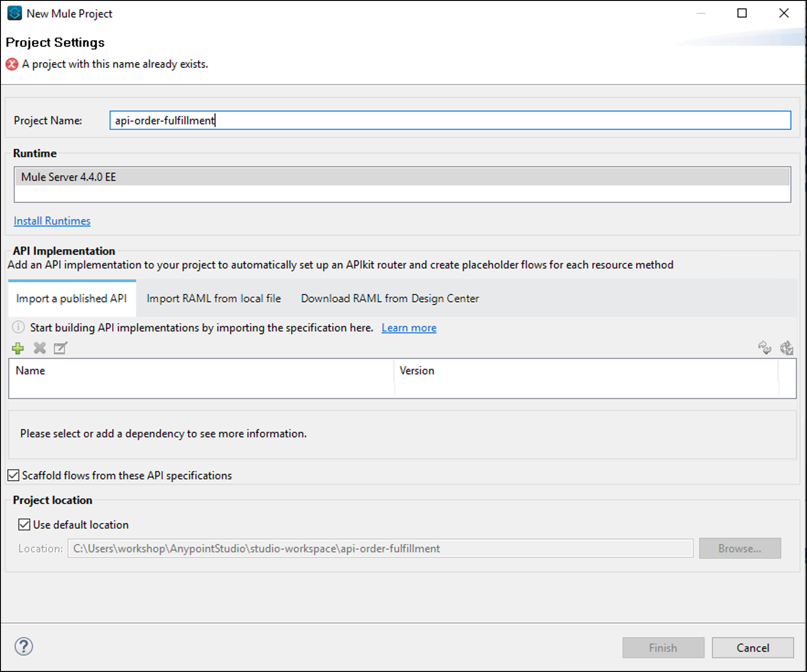Screen dimensions: 807x672
Task: Click the 'A project with this name already exists.' message
Action: (115, 64)
